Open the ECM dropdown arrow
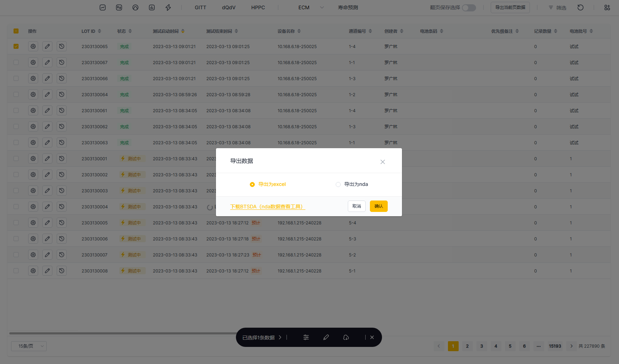 click(322, 7)
